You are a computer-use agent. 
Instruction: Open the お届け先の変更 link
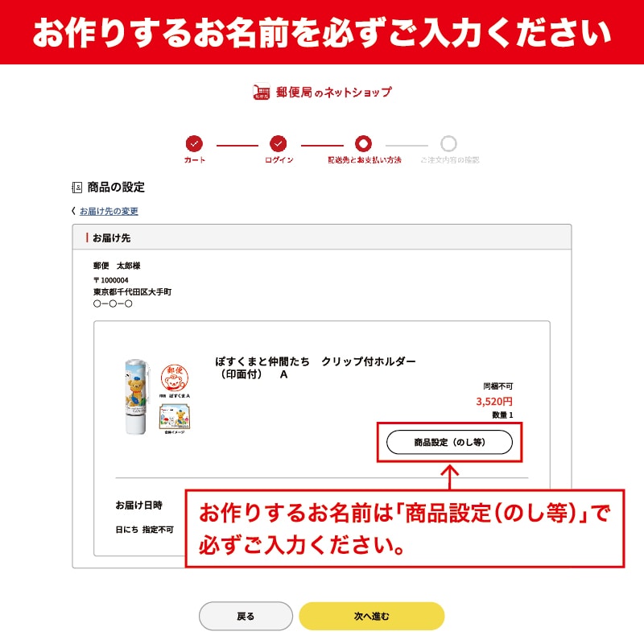click(109, 211)
